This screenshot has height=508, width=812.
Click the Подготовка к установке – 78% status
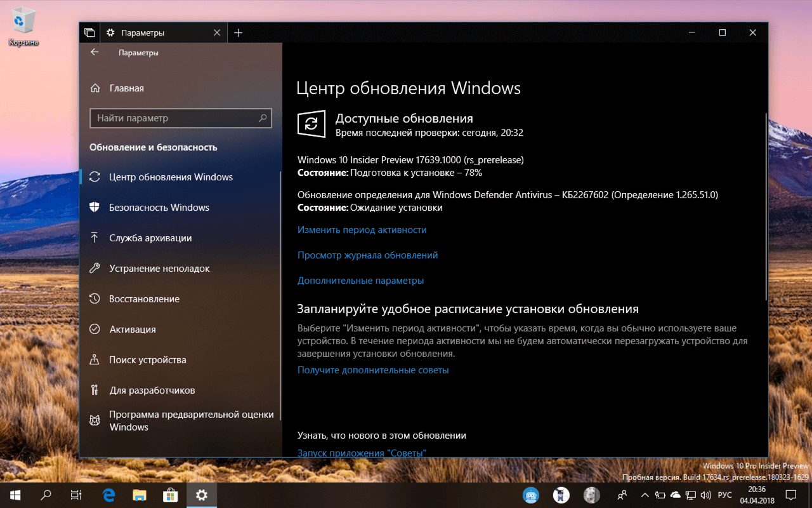tap(417, 172)
